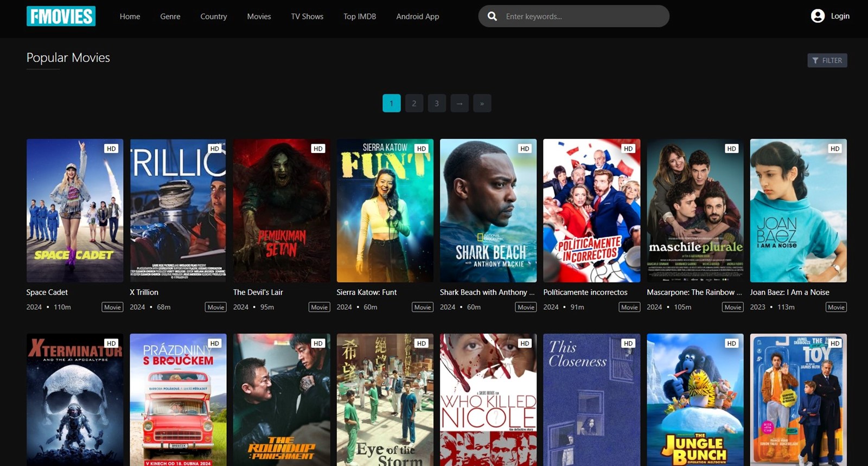Screen dimensions: 868x466
Task: Click the HD badge on Joan Baez poster
Action: click(835, 149)
